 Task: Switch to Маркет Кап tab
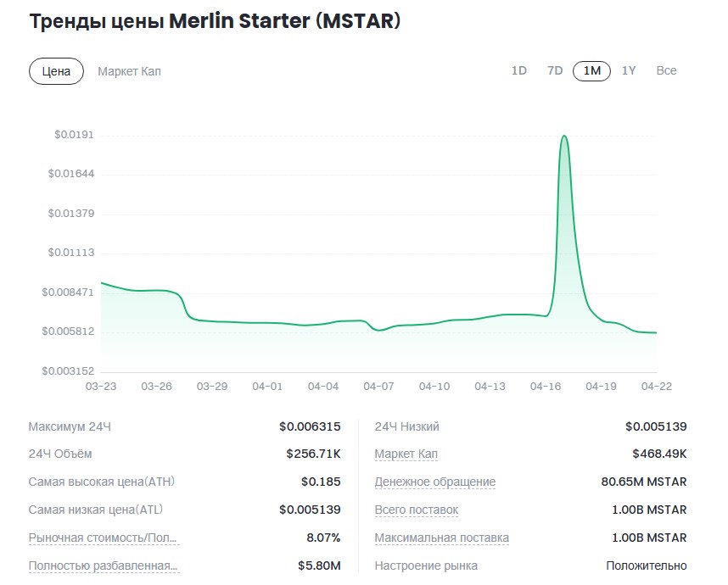[129, 71]
